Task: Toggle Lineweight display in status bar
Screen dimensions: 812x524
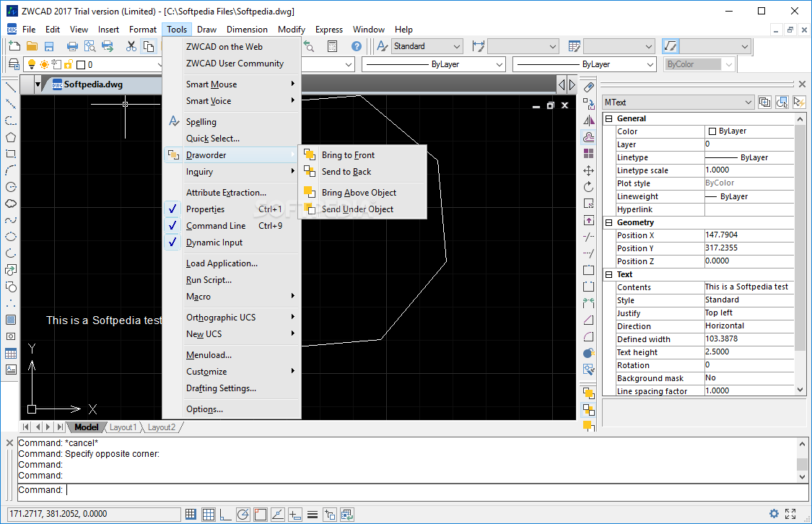Action: tap(313, 514)
